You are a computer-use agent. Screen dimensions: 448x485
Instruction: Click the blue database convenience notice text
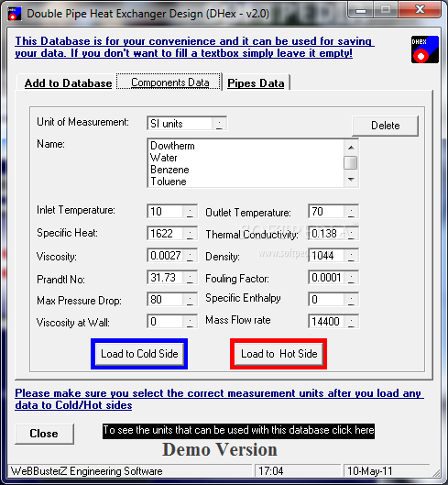[x=194, y=47]
